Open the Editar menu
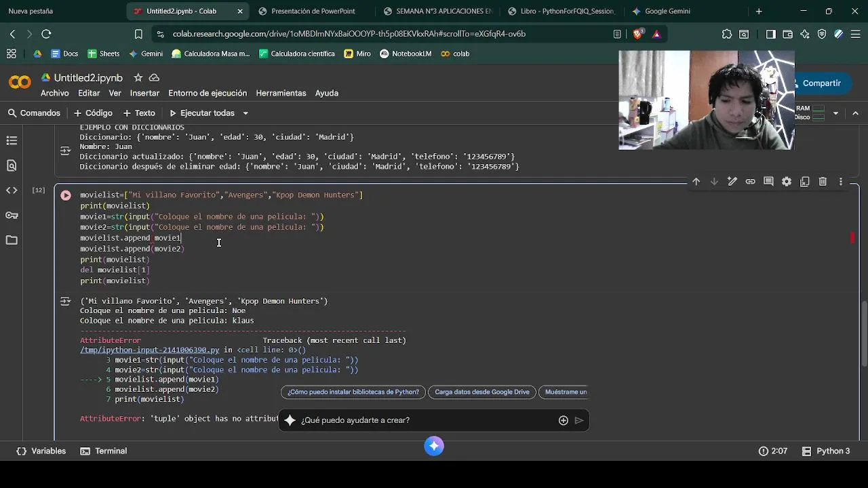The width and height of the screenshot is (868, 488). pos(89,93)
